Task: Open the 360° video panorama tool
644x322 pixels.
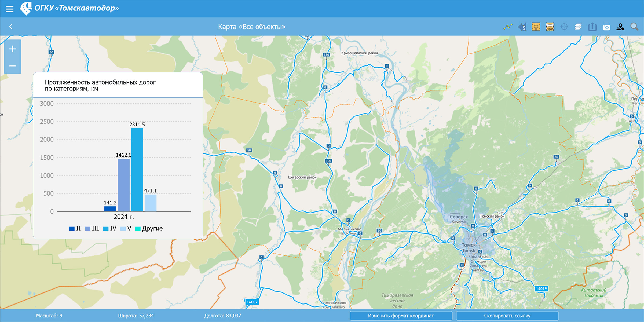Action: tap(550, 27)
